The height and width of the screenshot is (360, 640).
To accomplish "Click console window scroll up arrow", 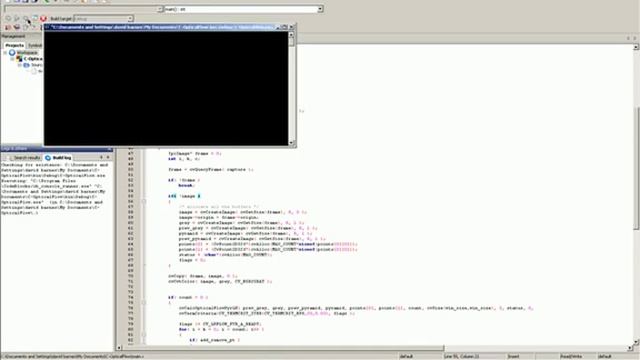I will [291, 35].
